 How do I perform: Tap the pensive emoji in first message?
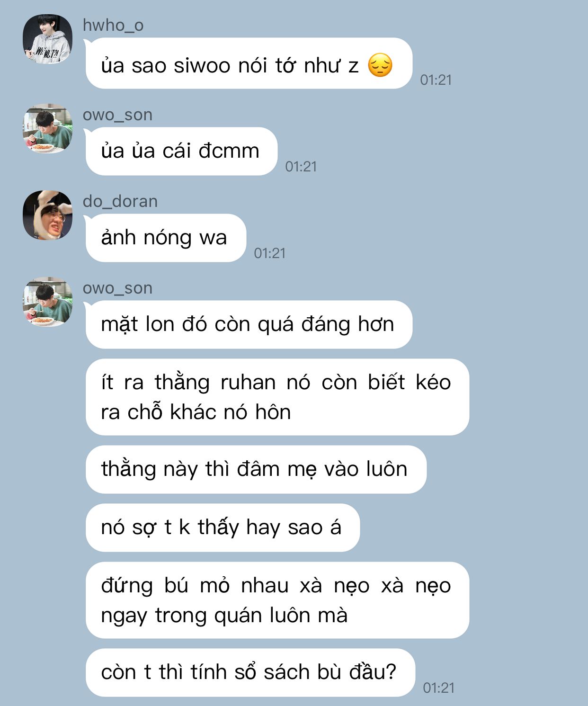coord(380,65)
